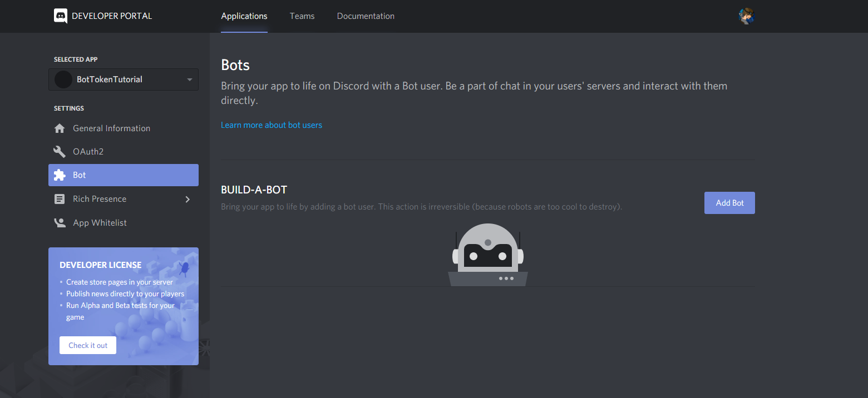The image size is (868, 398).
Task: Click the Discord logo icon
Action: point(61,16)
